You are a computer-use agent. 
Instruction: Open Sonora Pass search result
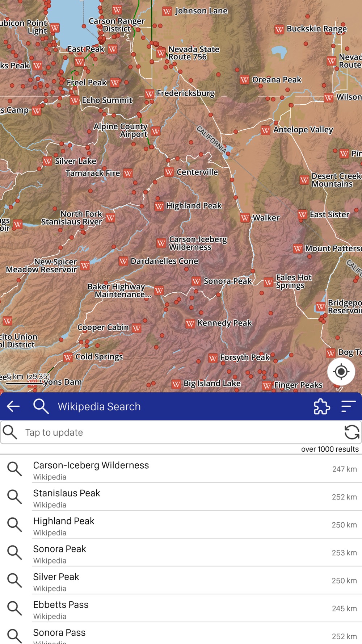(x=181, y=633)
